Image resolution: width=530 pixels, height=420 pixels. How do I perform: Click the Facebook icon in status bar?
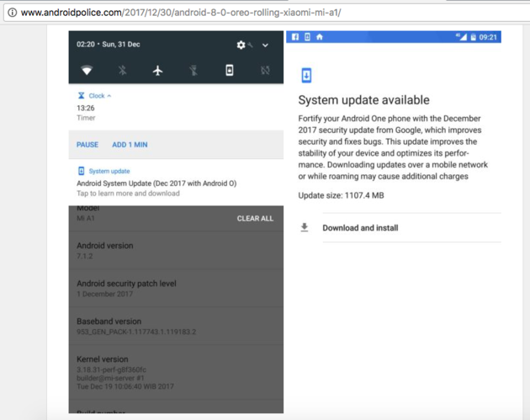tap(295, 37)
